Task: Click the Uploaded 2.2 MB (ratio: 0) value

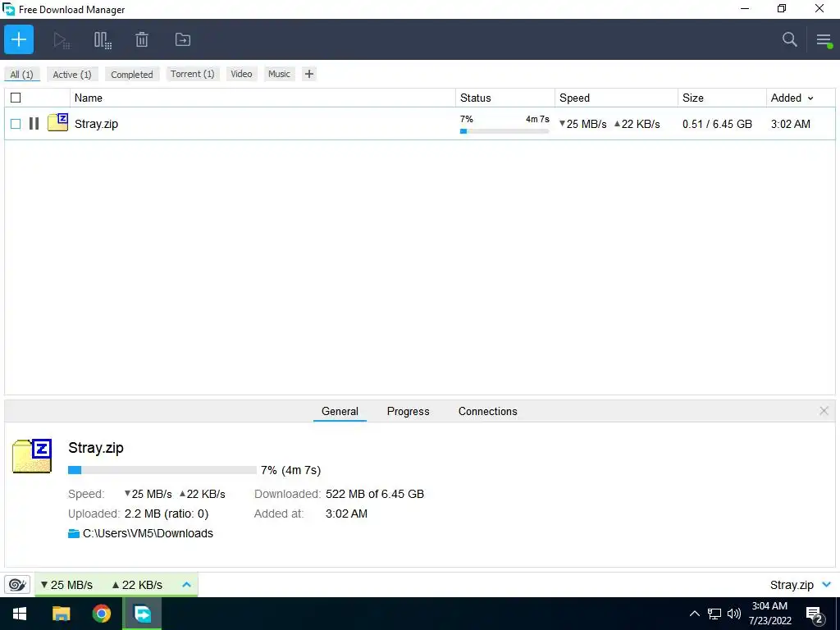Action: point(167,514)
